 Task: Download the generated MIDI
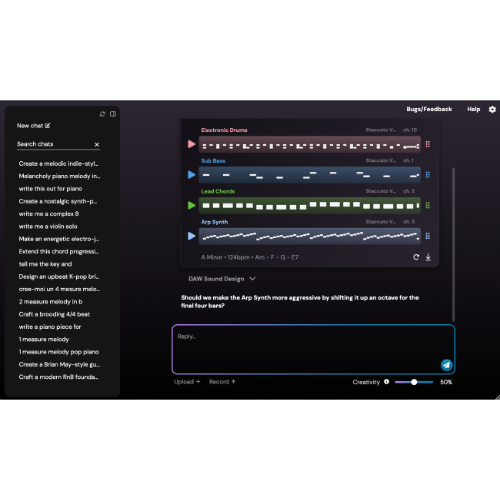point(428,257)
